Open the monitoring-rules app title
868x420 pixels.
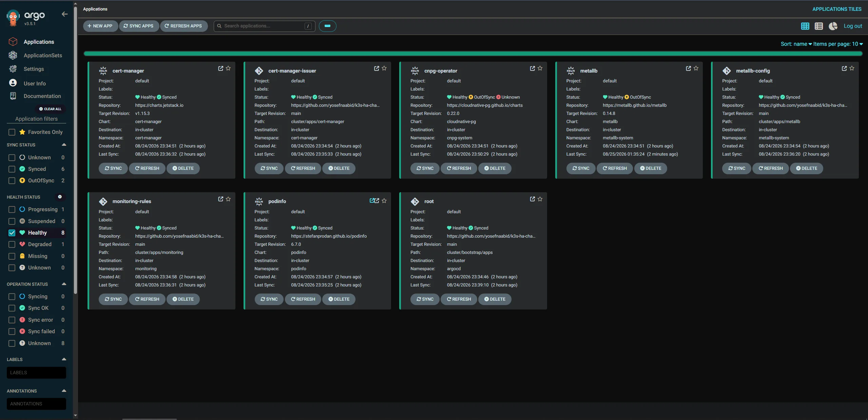pos(132,201)
